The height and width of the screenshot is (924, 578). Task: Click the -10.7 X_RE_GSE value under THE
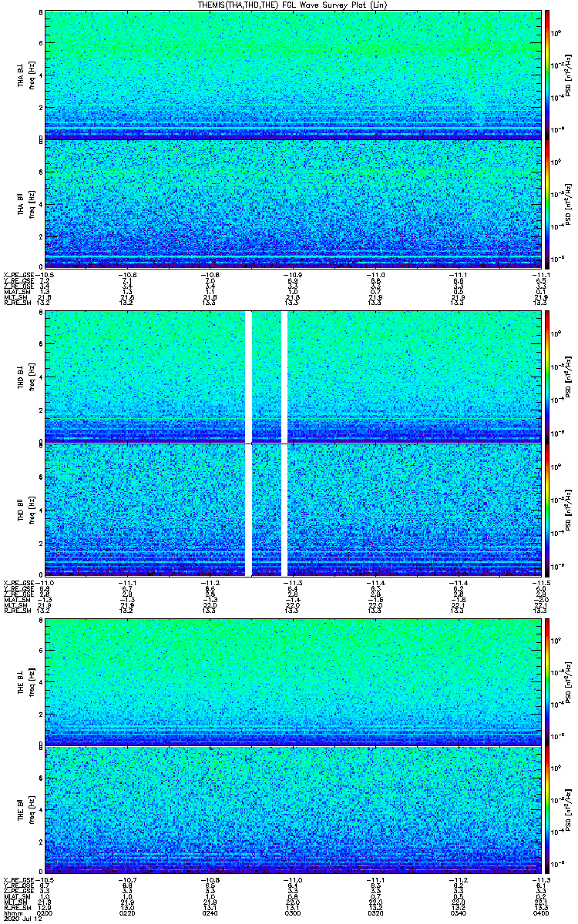coord(127,879)
